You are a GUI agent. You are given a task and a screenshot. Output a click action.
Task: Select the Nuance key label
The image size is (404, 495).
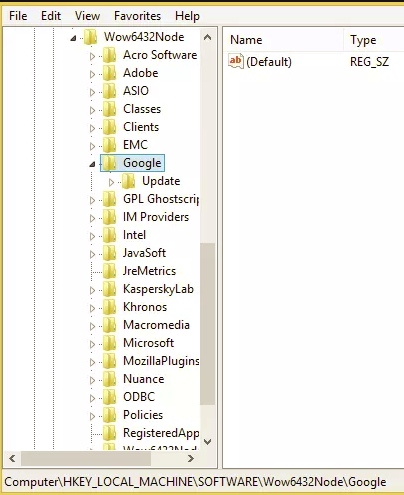click(144, 379)
